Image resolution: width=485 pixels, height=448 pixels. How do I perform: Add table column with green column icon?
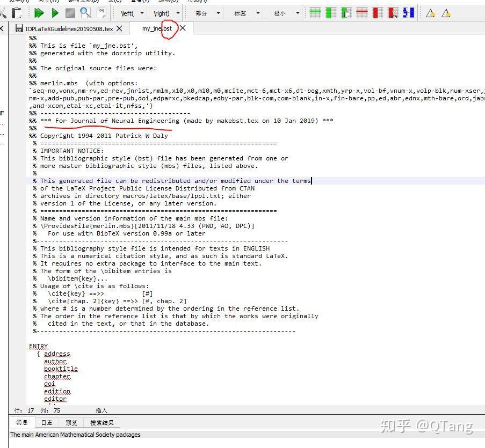point(331,13)
